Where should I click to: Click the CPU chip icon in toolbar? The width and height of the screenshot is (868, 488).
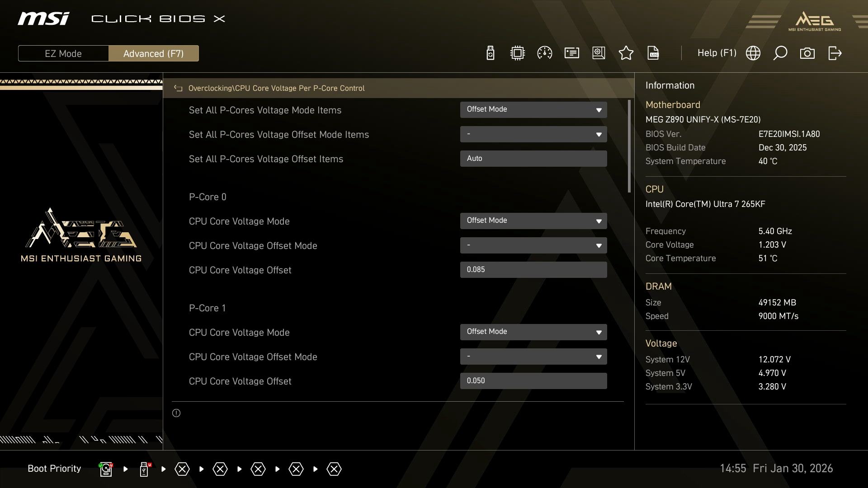click(517, 53)
